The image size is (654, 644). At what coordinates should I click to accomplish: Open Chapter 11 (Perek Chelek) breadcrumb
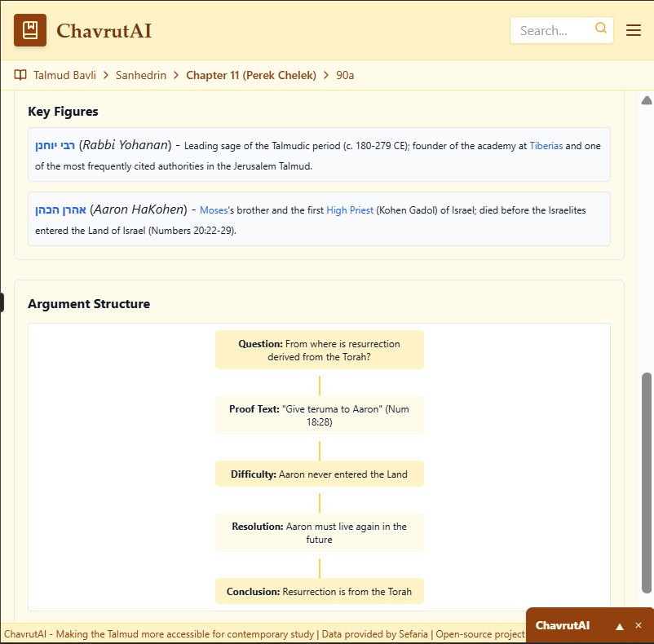click(x=251, y=76)
